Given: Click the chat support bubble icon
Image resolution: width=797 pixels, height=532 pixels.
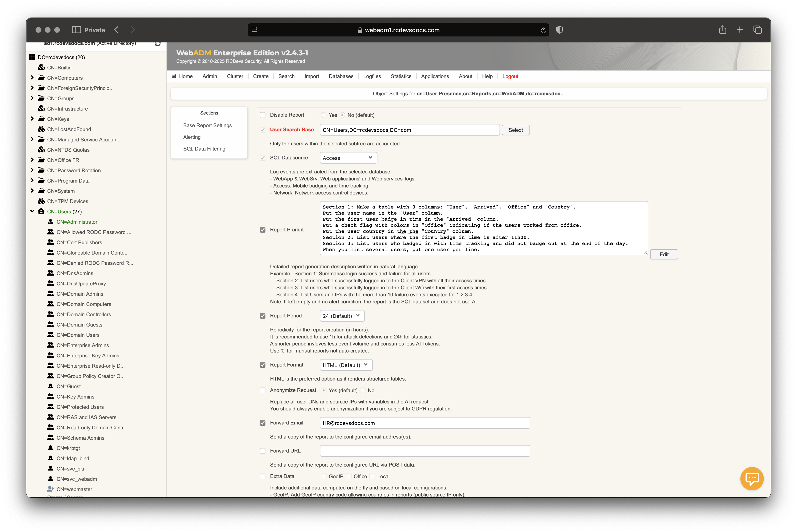Looking at the screenshot, I should [x=752, y=478].
